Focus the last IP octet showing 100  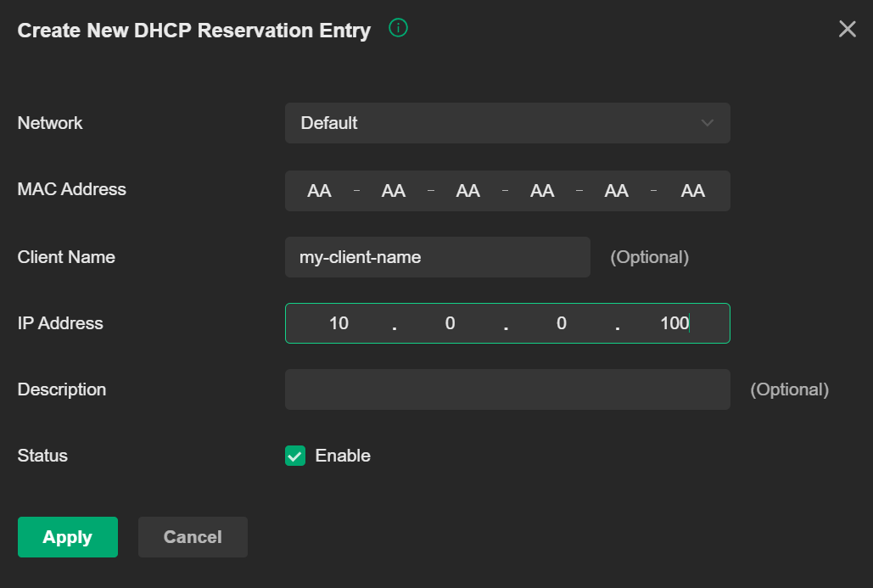(x=674, y=323)
